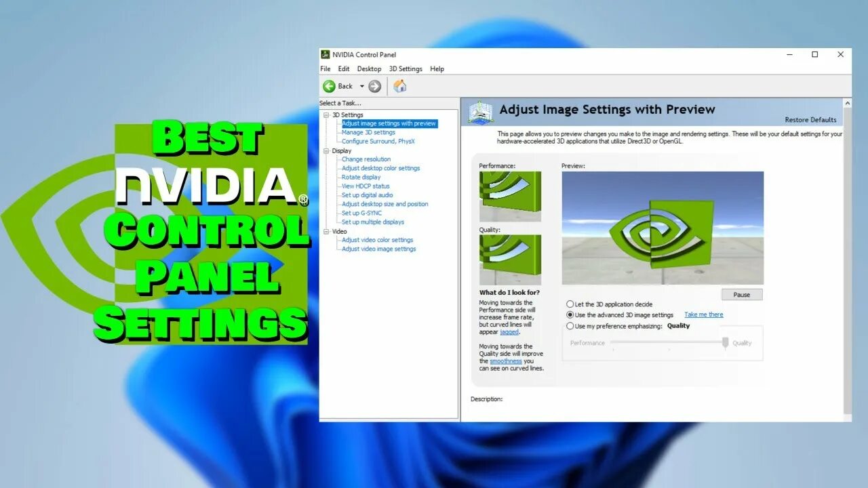Click the Select a Task header
The height and width of the screenshot is (488, 868).
(340, 103)
